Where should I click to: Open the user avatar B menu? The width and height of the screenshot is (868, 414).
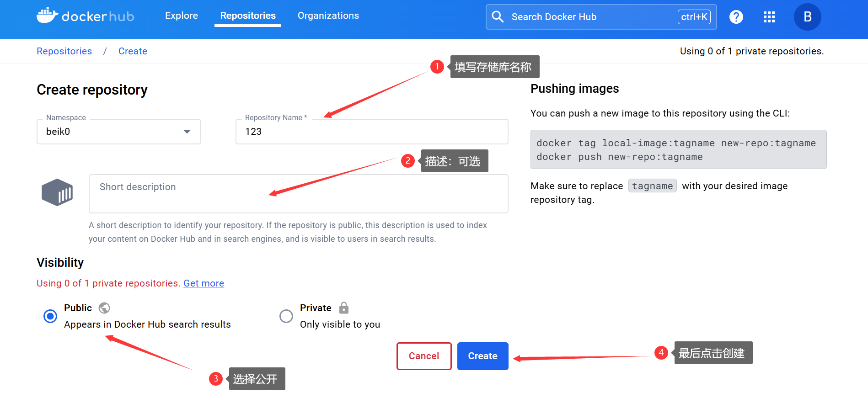coord(807,17)
